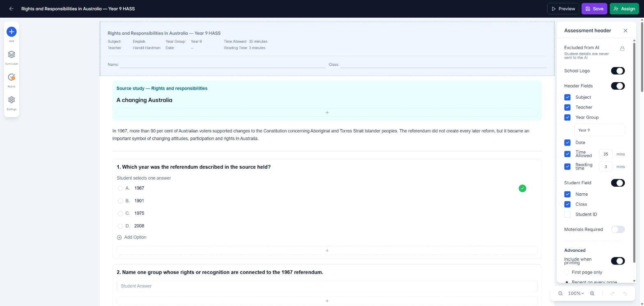644x306 pixels.
Task: Toggle the School Logo switch
Action: pos(618,71)
